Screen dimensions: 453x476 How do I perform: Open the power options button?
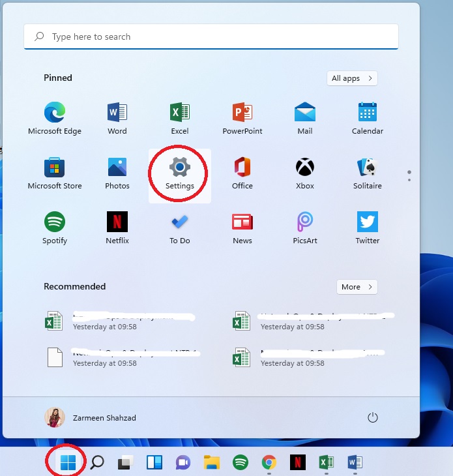[x=373, y=418]
